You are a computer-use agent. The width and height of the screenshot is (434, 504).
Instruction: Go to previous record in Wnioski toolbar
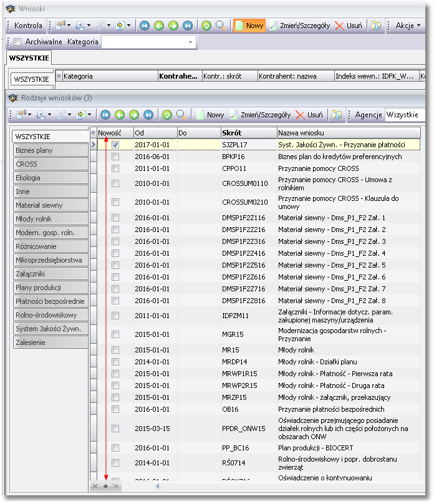click(159, 26)
